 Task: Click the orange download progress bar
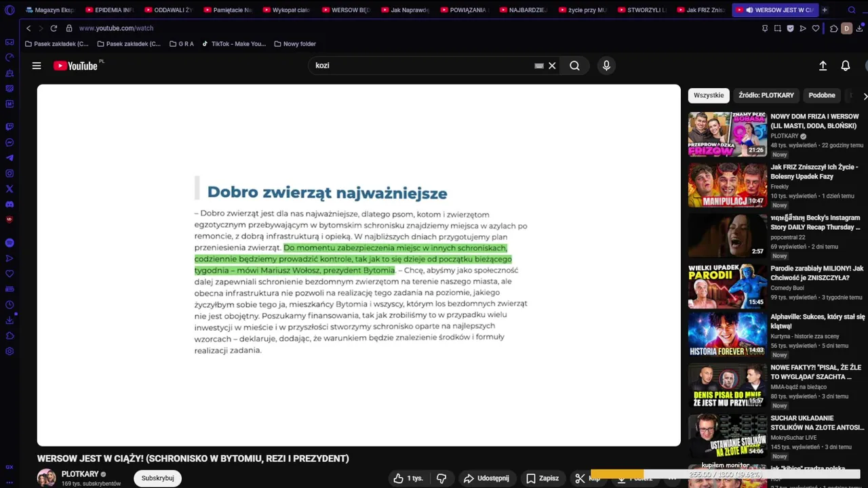click(617, 474)
